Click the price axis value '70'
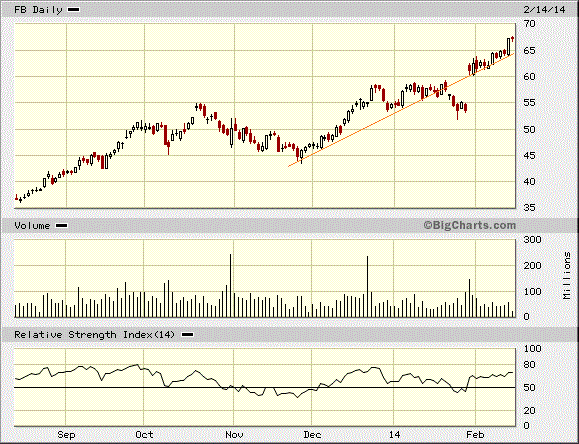 tap(530, 24)
